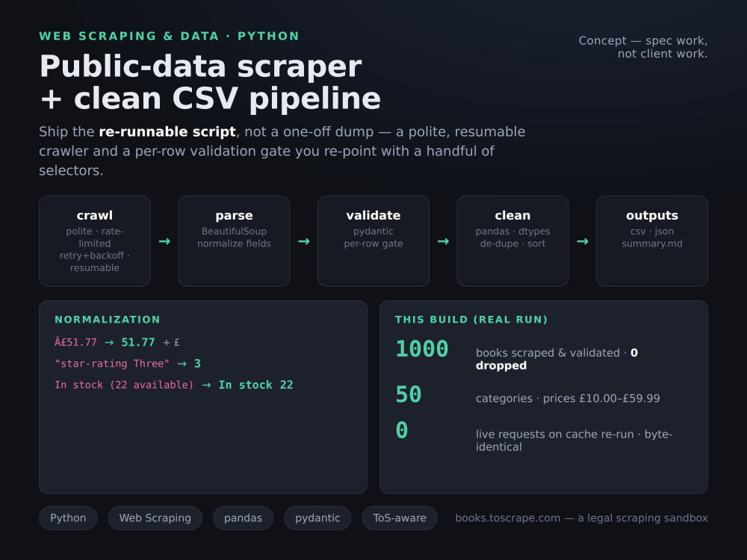Select the pydantic tag pill
The width and height of the screenshot is (747, 560).
[317, 517]
